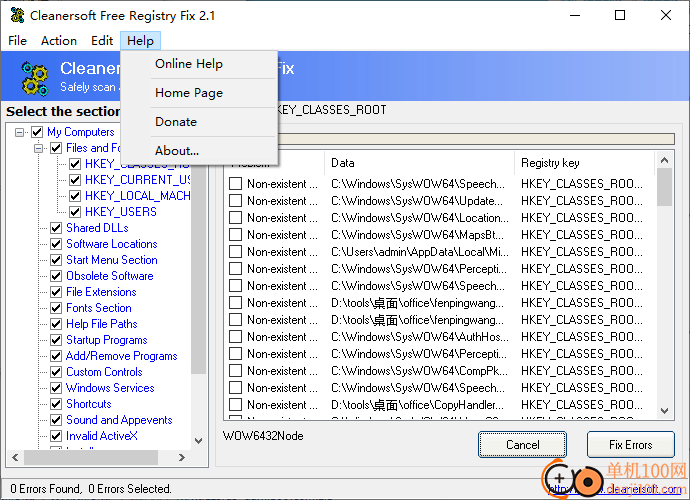Click the Registry key column header
The image size is (690, 500).
coord(584,163)
